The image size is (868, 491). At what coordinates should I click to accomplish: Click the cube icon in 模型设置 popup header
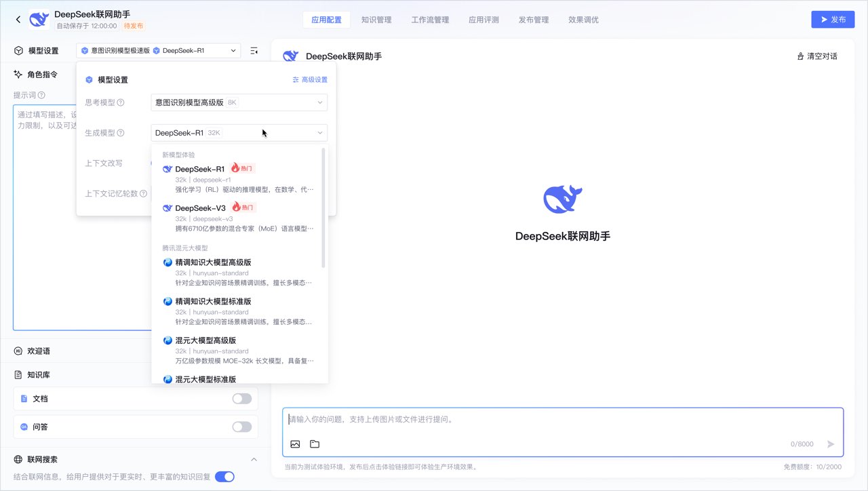point(89,80)
